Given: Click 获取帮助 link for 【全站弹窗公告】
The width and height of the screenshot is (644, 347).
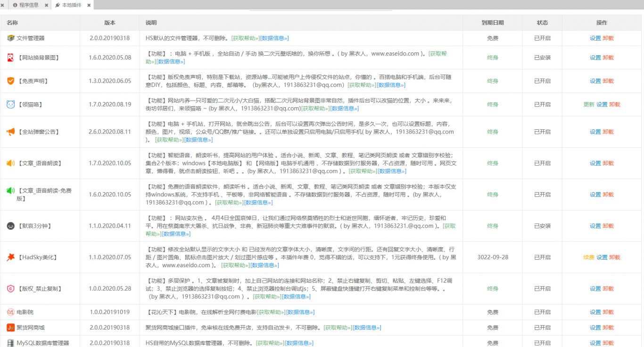Looking at the screenshot, I should pyautogui.click(x=169, y=140).
